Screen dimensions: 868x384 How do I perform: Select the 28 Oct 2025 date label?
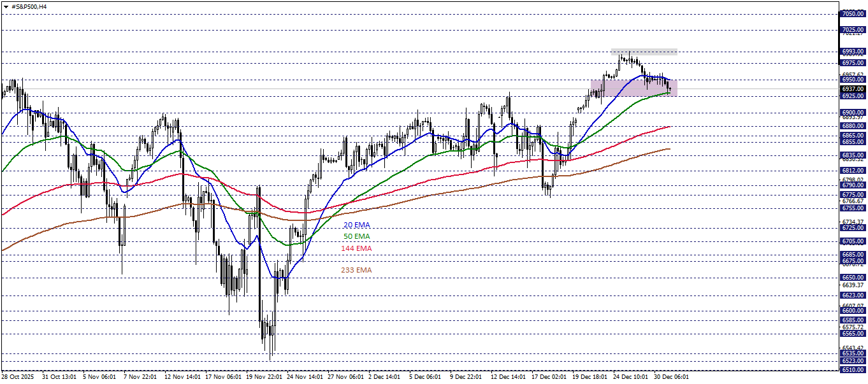[17, 376]
